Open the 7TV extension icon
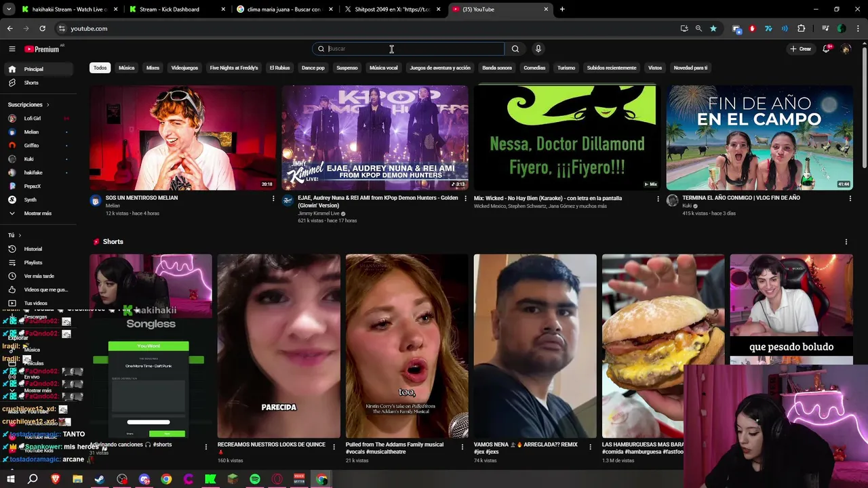This screenshot has width=868, height=488. click(x=768, y=28)
